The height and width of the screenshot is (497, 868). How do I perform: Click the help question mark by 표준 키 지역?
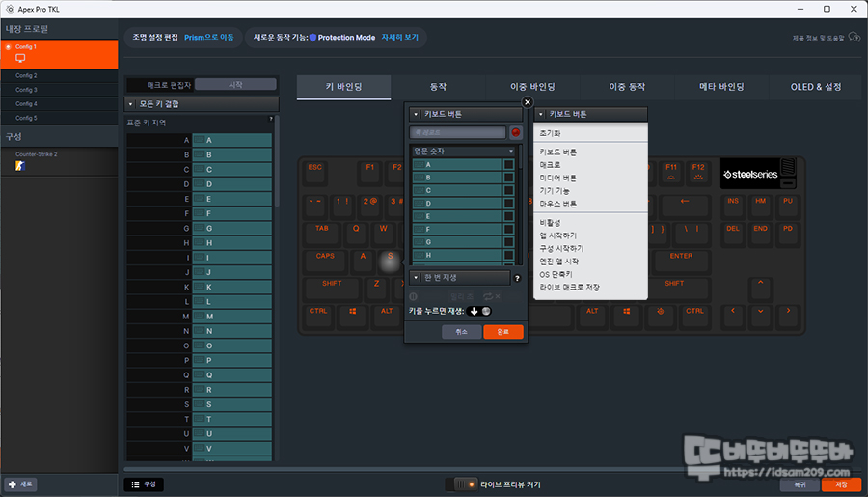[271, 119]
